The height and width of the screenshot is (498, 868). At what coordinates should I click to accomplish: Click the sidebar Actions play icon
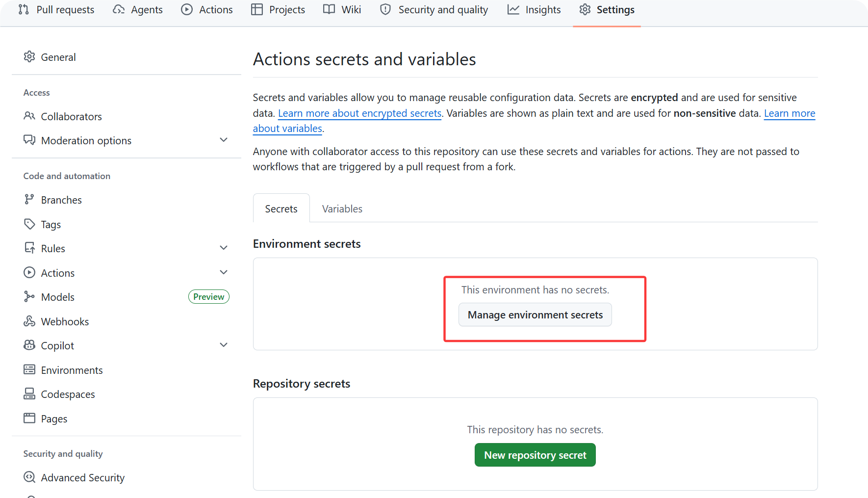coord(29,273)
